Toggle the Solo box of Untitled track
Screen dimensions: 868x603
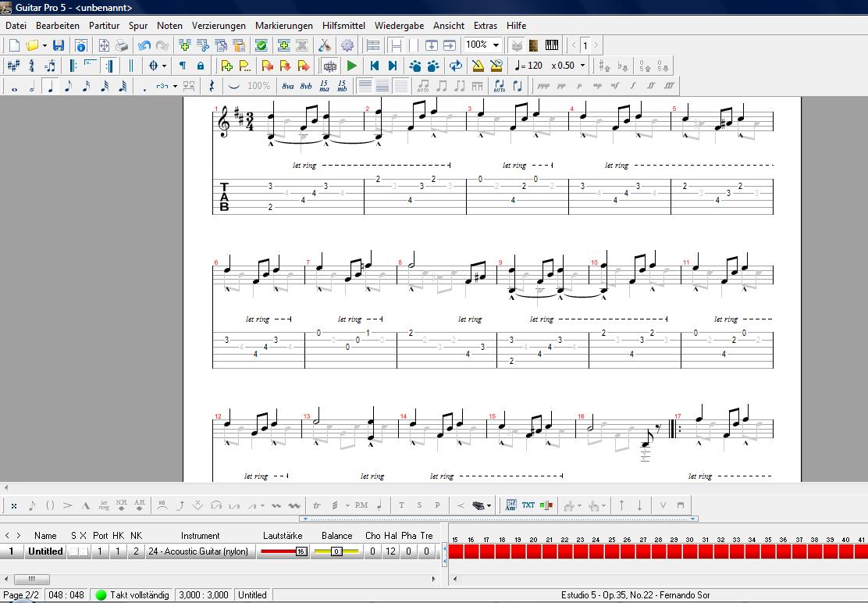73,551
